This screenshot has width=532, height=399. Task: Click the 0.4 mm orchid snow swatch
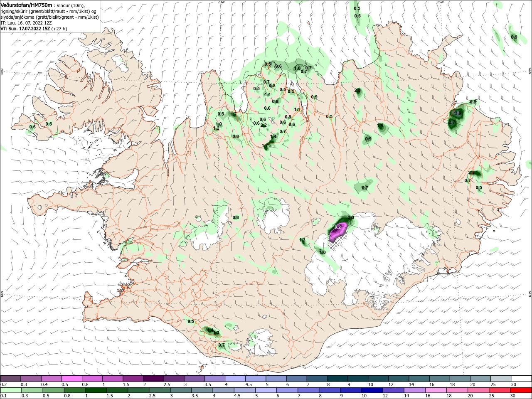click(52, 379)
